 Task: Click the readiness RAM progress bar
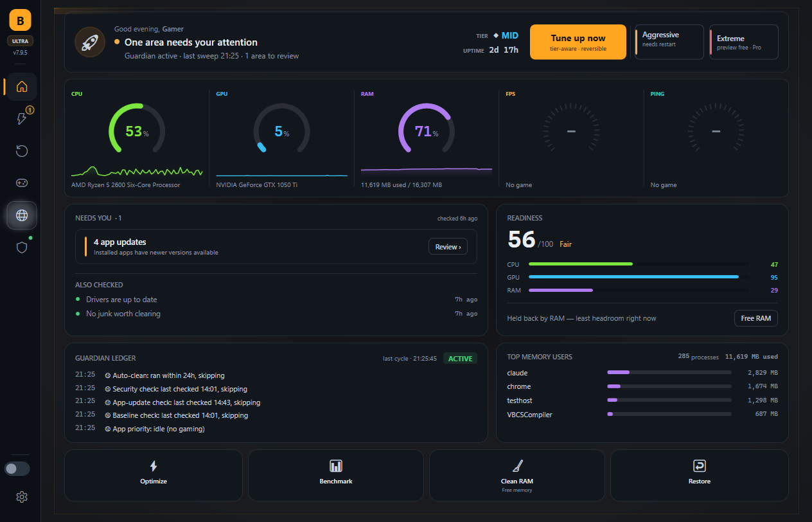click(x=639, y=291)
